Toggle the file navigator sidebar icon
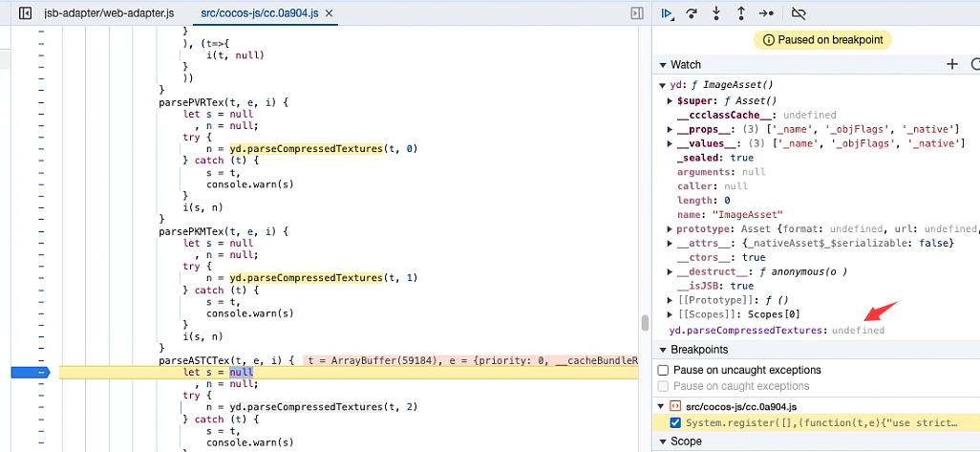Screen dimensions: 980x452 pyautogui.click(x=25, y=13)
